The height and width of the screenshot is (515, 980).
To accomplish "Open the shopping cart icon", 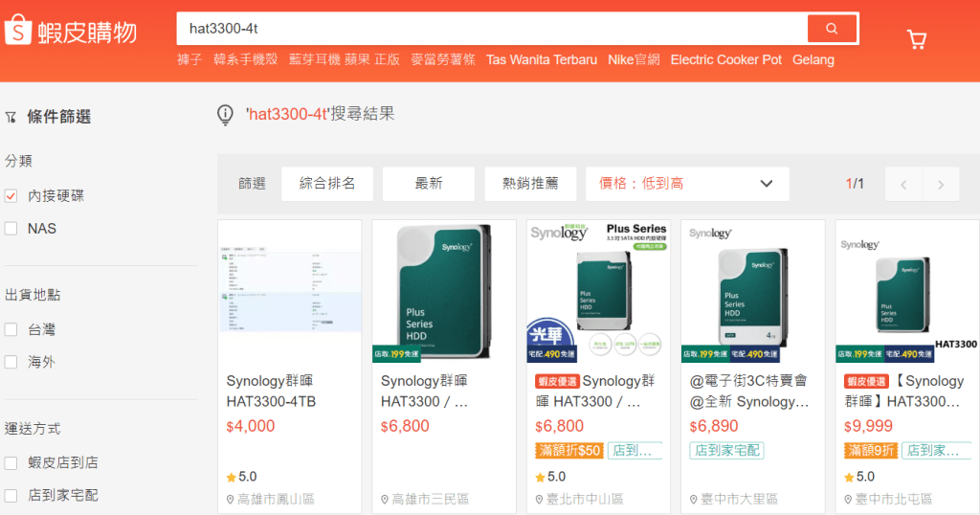I will (x=916, y=39).
